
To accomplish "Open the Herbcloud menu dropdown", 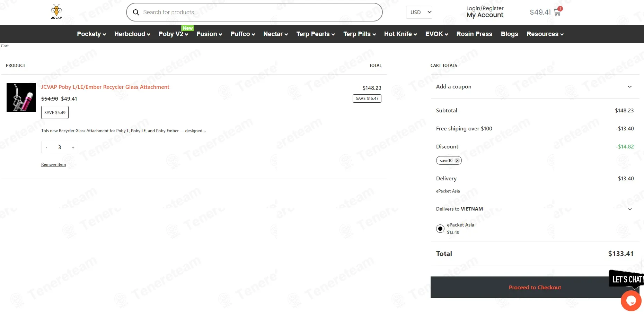I will pyautogui.click(x=132, y=34).
